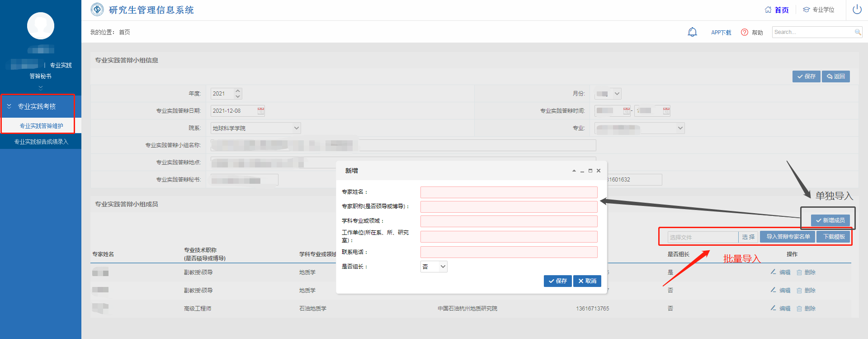Screen dimensions: 868x339
Task: Collapse the 新增 dialog with up arrow
Action: click(574, 171)
